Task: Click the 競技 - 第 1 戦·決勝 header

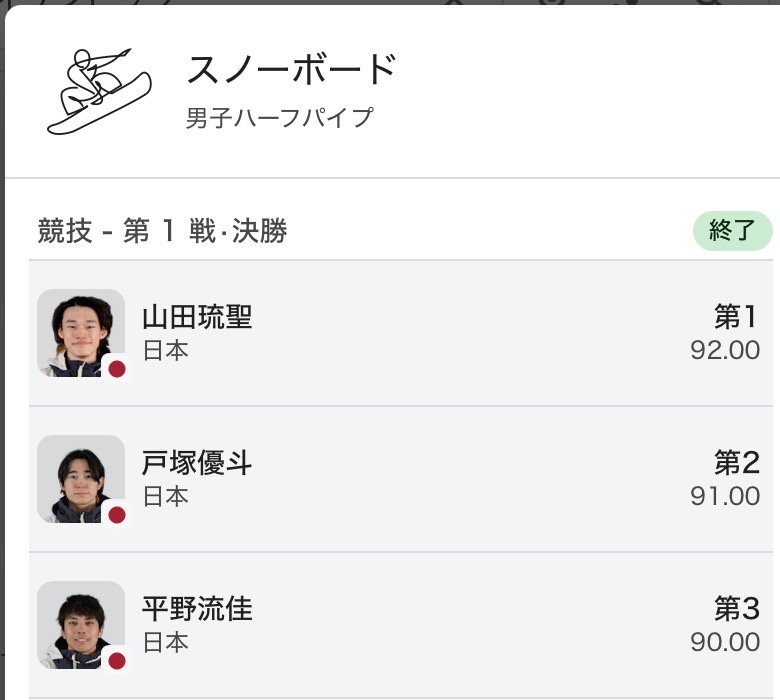Action: 163,232
